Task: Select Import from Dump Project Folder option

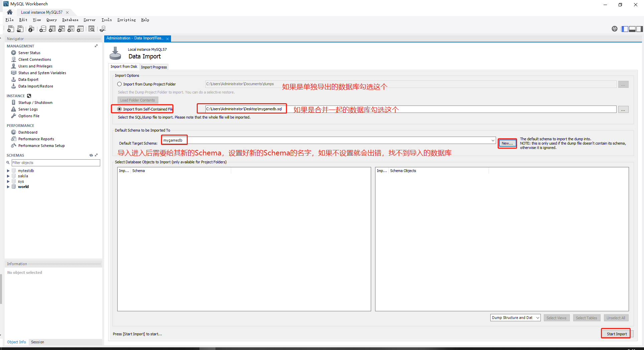Action: (119, 84)
